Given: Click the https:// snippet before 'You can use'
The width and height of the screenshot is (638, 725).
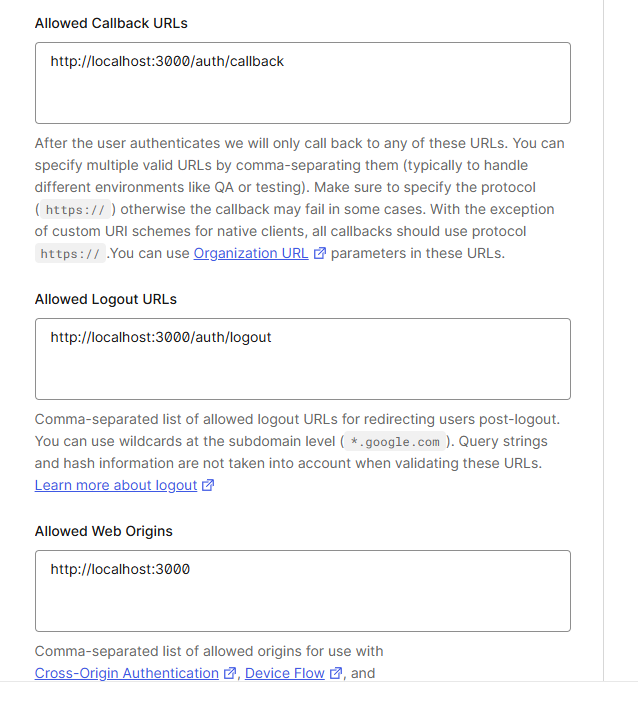Looking at the screenshot, I should 70,254.
